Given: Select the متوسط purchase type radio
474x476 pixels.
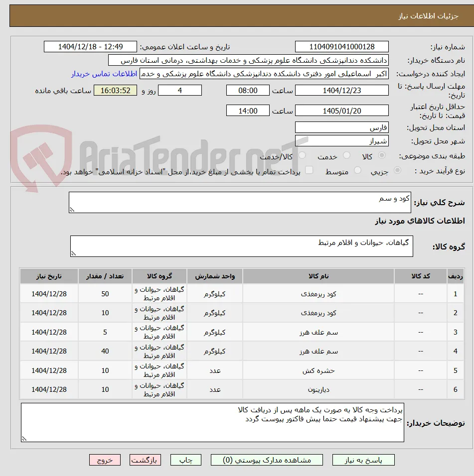Looking at the screenshot, I should 358,170.
